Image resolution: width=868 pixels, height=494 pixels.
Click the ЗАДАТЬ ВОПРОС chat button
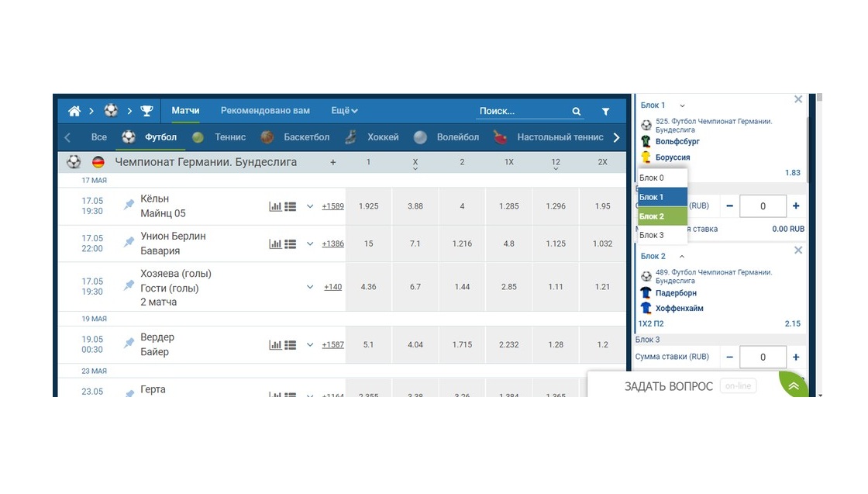[669, 386]
